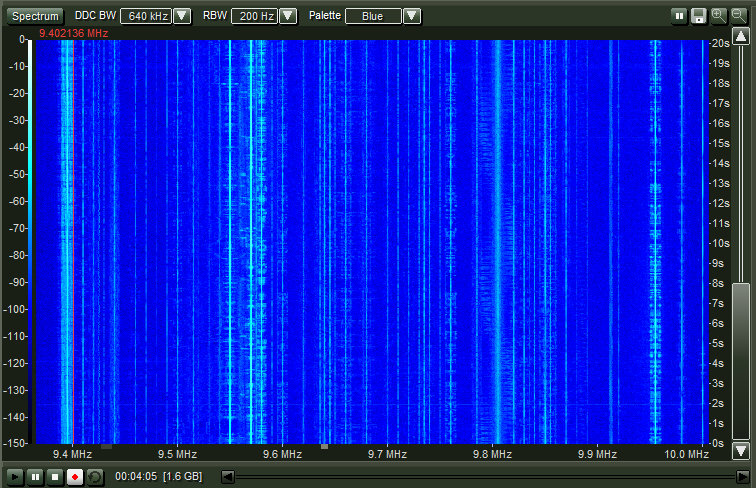Click the 9.7 MHz frequency label
The image size is (756, 488).
[x=387, y=454]
